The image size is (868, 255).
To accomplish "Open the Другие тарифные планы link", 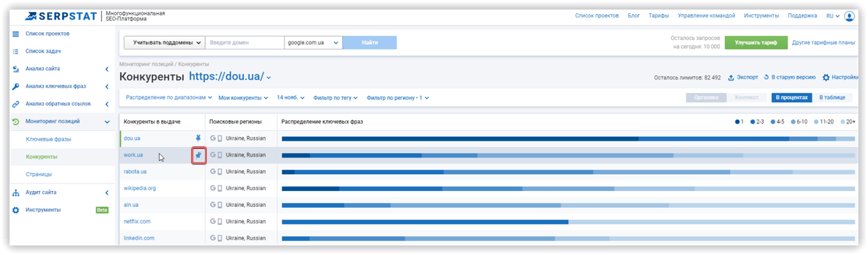I will (x=823, y=43).
